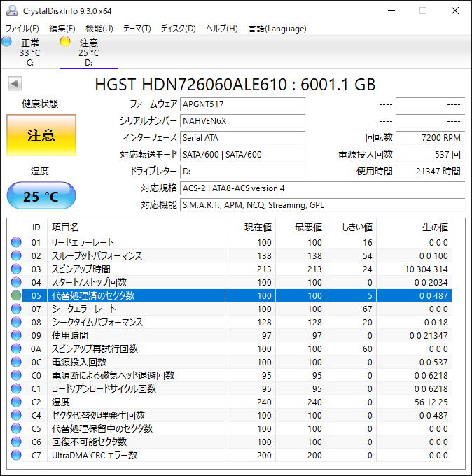Image resolution: width=472 pixels, height=476 pixels.
Task: Click status orb for ID 0A スピンアップ再試行回数
Action: (16, 349)
